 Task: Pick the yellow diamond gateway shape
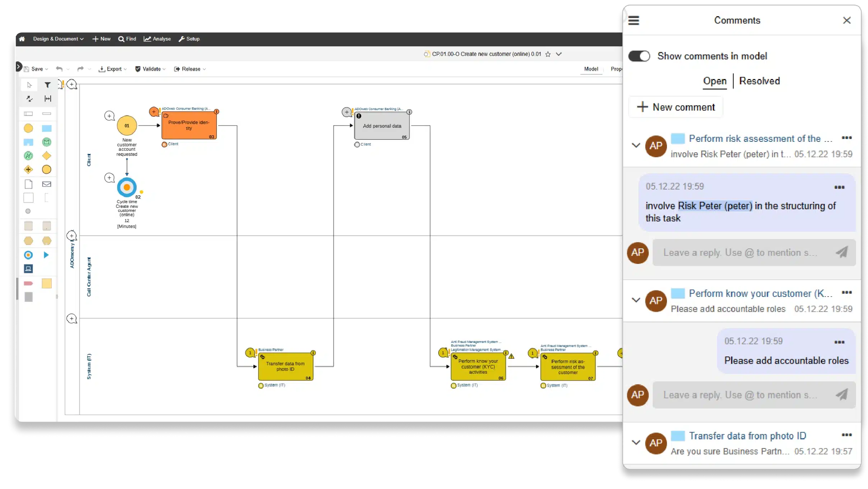click(x=47, y=156)
